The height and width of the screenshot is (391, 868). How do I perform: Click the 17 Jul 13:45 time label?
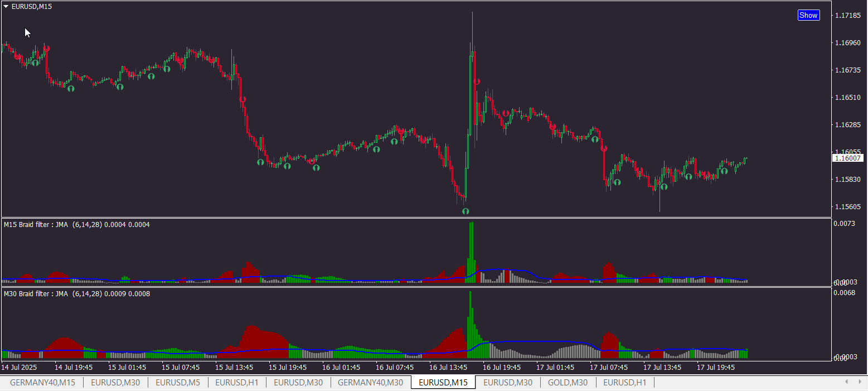pyautogui.click(x=662, y=368)
